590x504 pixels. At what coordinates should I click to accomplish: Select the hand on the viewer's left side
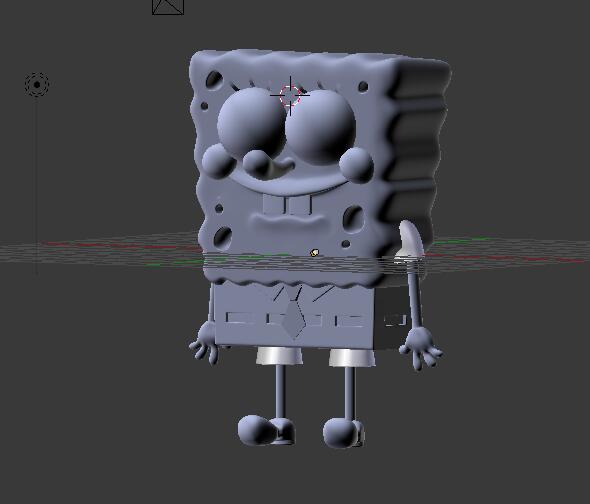(x=204, y=343)
